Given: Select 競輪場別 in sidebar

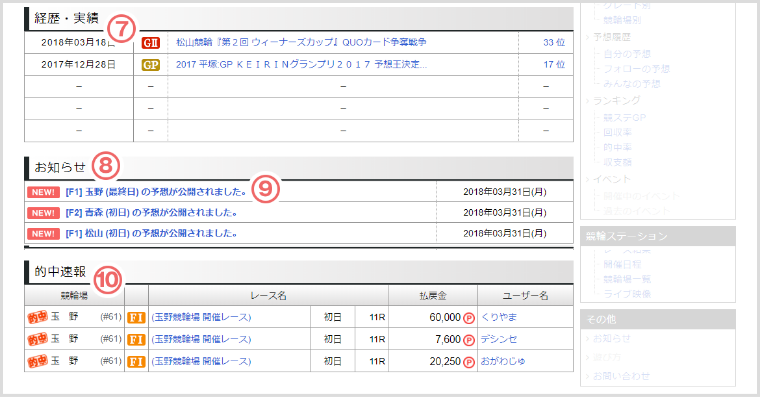Looking at the screenshot, I should point(622,20).
